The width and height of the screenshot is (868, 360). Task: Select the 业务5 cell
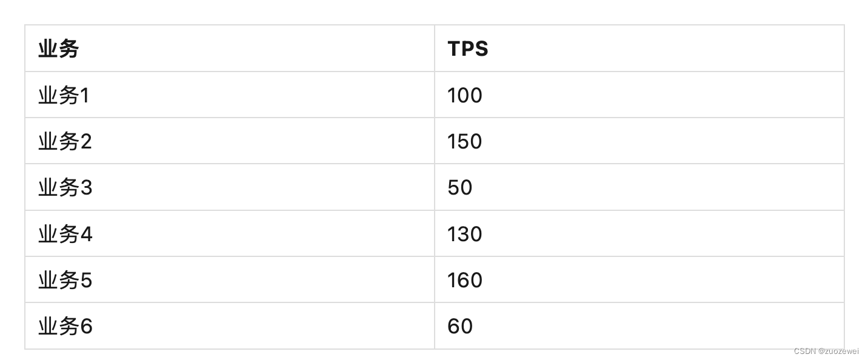pos(65,280)
